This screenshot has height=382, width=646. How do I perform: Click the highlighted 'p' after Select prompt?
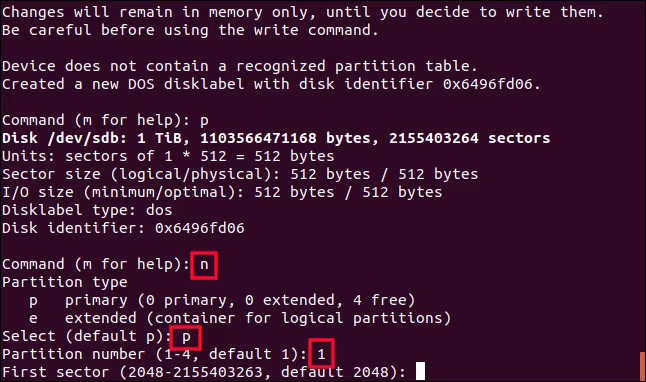pos(186,337)
